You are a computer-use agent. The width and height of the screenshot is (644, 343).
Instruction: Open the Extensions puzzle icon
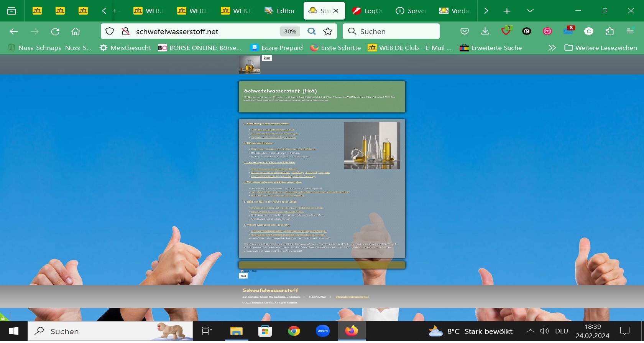pos(609,31)
